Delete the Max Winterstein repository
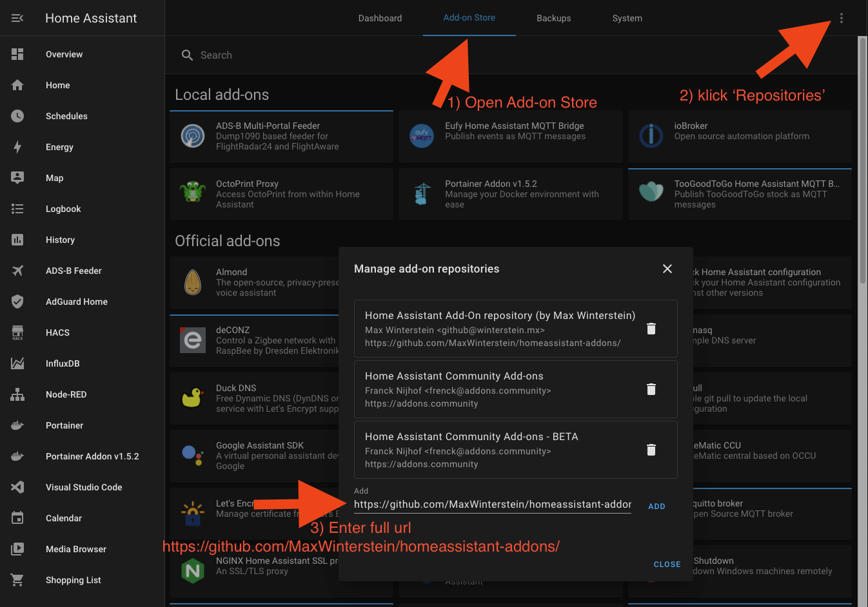The image size is (868, 607). tap(651, 329)
